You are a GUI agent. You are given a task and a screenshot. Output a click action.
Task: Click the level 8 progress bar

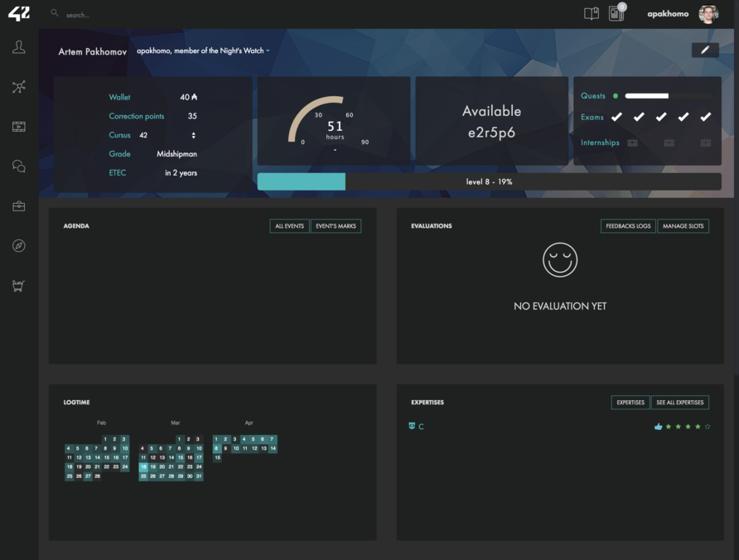tap(489, 181)
